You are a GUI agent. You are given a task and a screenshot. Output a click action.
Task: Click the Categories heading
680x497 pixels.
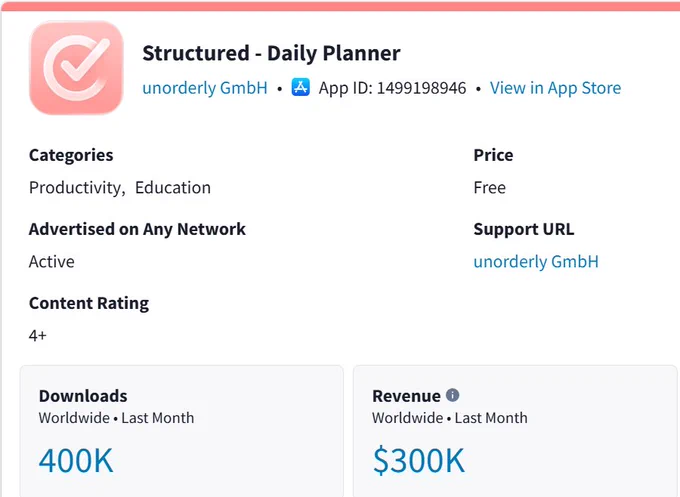(x=71, y=155)
